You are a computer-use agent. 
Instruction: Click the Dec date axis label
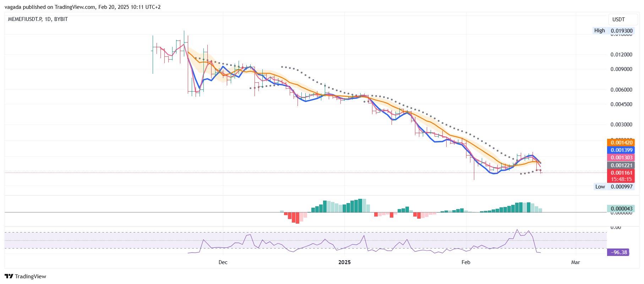(223, 262)
